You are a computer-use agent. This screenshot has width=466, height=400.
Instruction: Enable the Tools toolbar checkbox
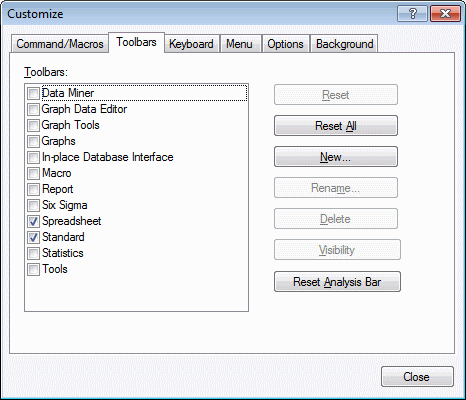33,269
